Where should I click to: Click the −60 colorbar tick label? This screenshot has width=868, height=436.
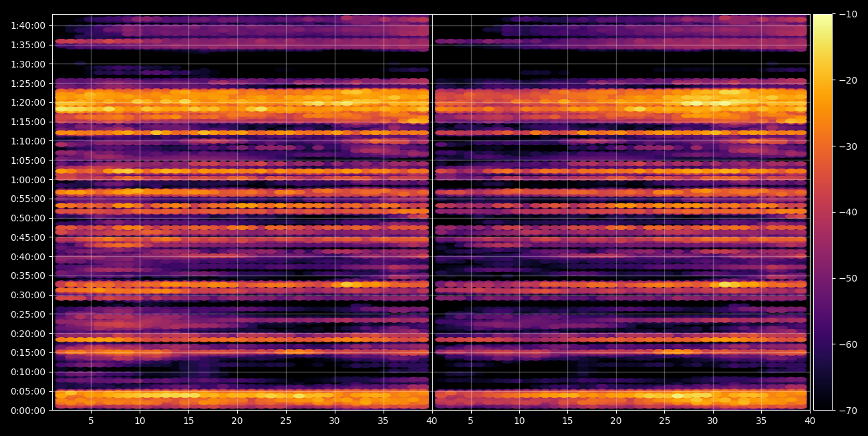(x=848, y=344)
